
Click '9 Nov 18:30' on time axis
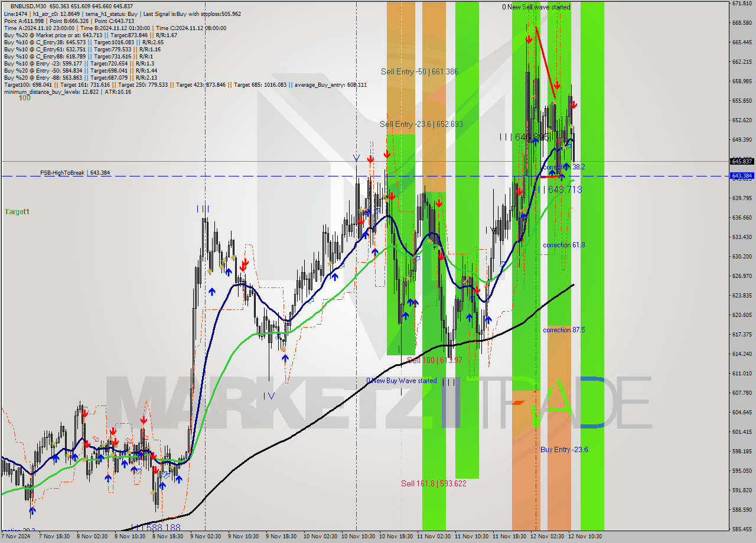pos(281,537)
